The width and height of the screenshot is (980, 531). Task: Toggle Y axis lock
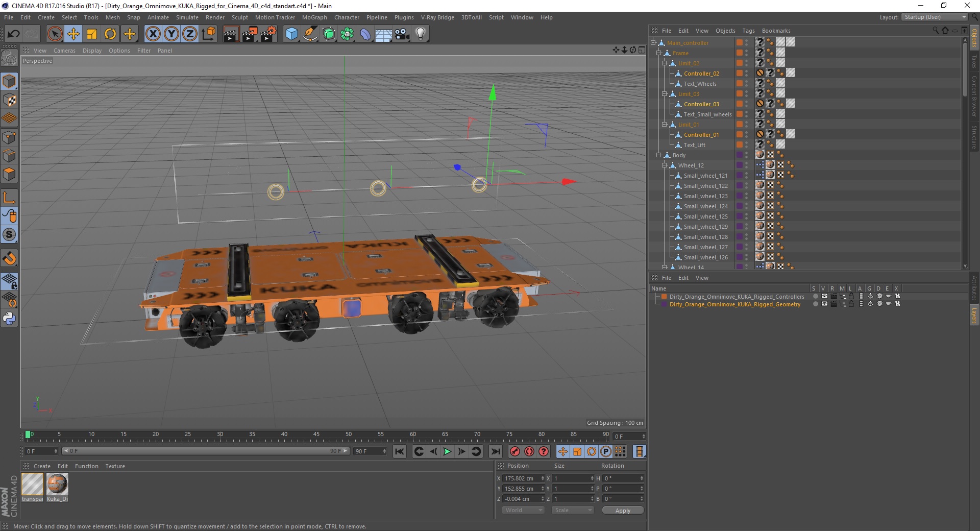click(171, 34)
